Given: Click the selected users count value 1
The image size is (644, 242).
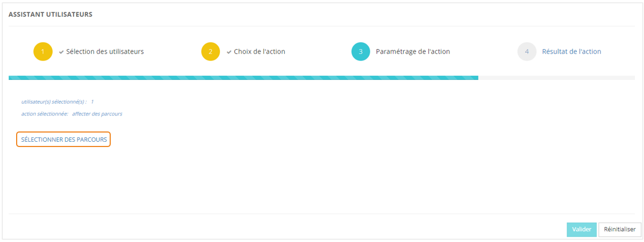Looking at the screenshot, I should [x=92, y=101].
